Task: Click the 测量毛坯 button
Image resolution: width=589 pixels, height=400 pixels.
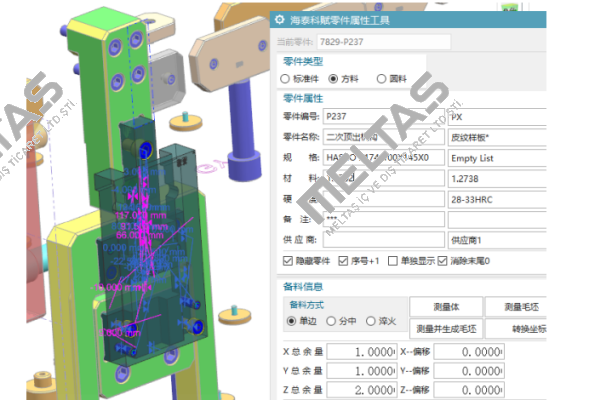Action: point(517,307)
